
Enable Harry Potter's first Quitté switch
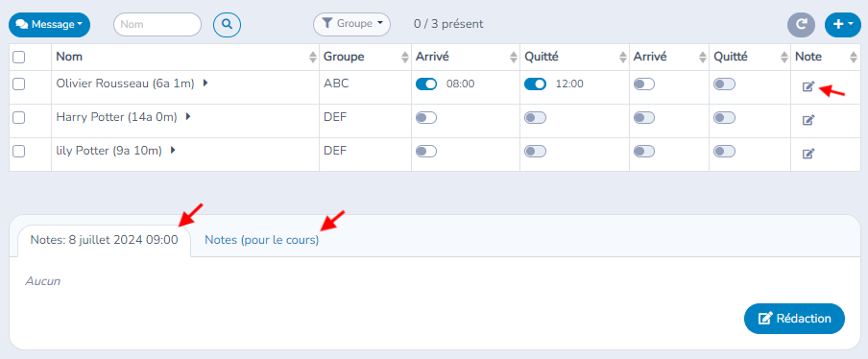click(536, 118)
